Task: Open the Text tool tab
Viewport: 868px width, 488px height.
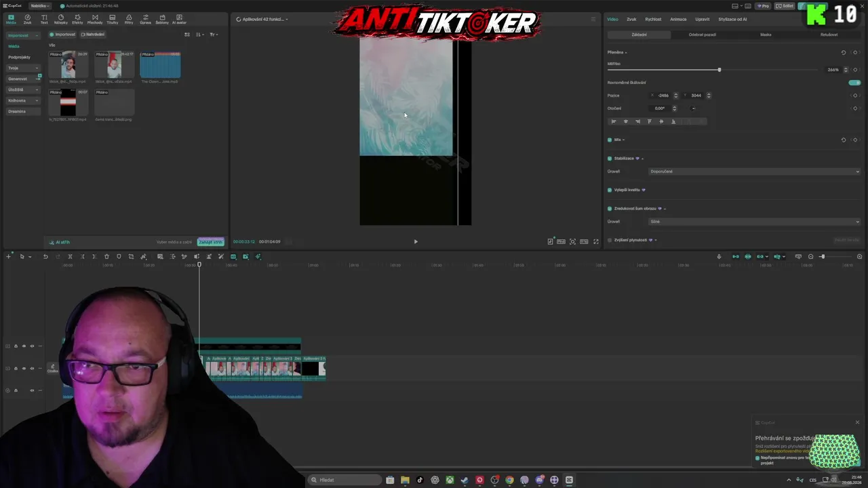Action: pos(44,19)
